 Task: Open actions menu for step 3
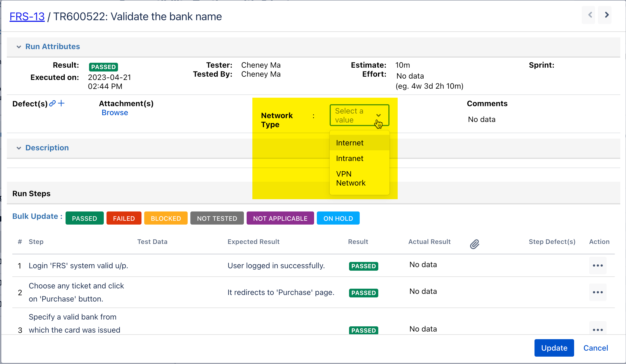(598, 330)
